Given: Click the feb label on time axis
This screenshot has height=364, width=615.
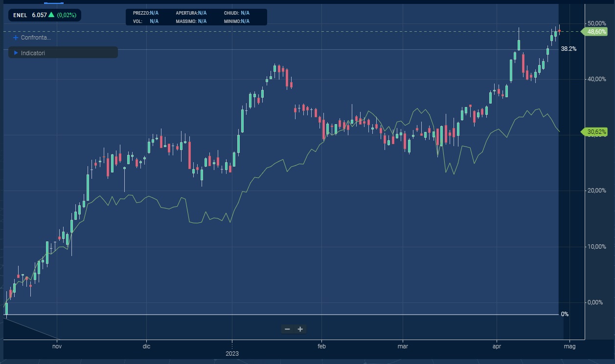Looking at the screenshot, I should pos(321,346).
